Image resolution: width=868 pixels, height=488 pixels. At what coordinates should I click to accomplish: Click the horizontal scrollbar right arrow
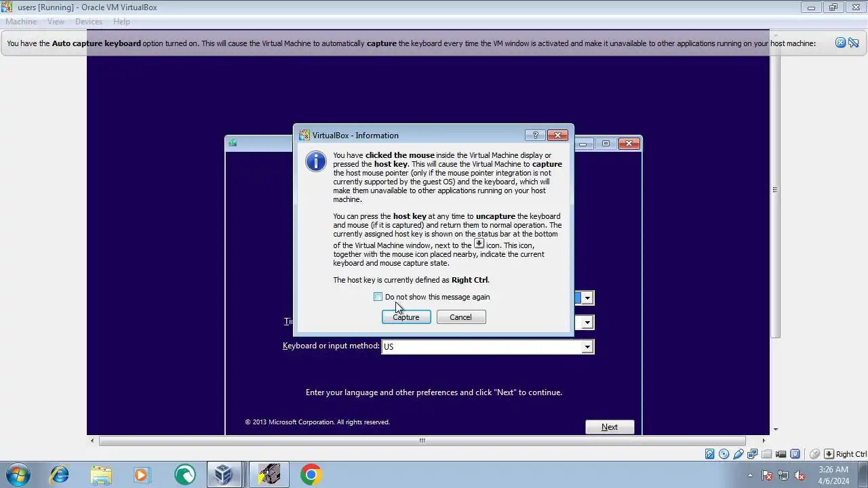(764, 441)
